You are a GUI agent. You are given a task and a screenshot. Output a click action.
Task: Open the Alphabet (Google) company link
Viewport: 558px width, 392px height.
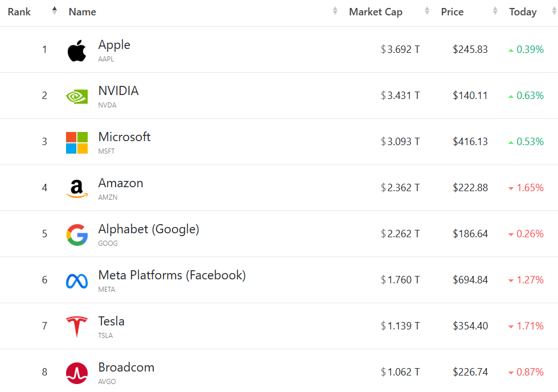[x=149, y=229]
